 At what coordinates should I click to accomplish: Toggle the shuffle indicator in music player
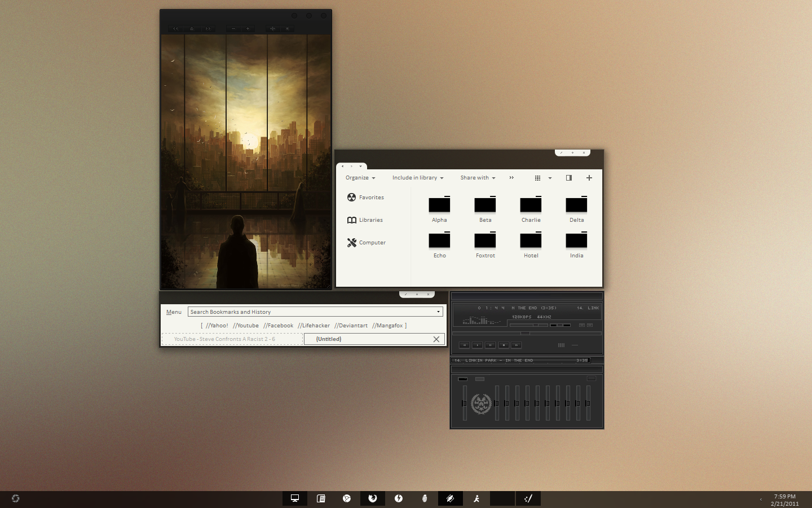[561, 345]
